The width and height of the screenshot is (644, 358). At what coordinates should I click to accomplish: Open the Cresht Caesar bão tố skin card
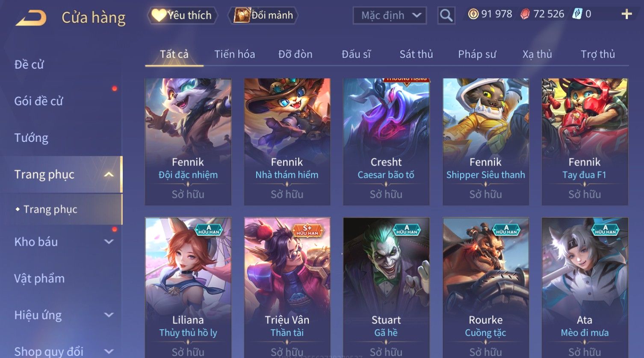[386, 141]
